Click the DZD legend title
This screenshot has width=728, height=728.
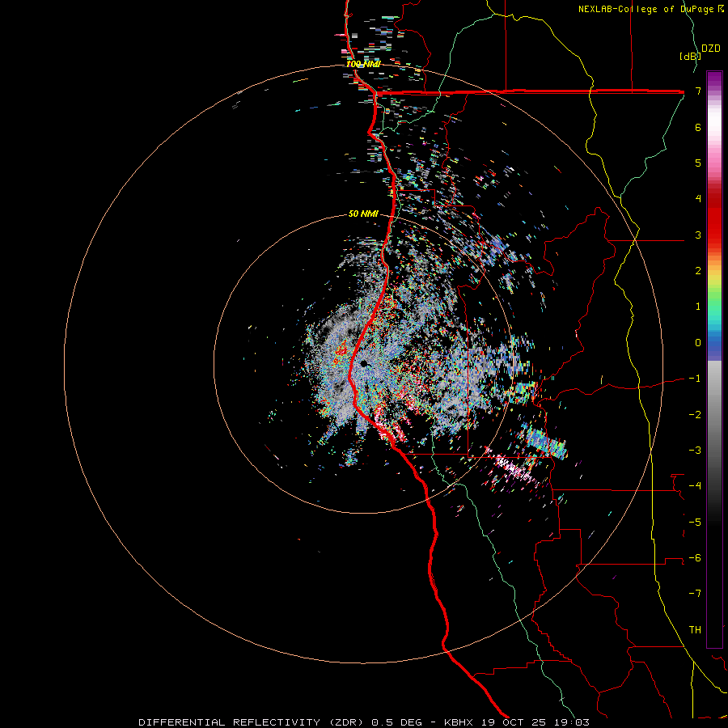pos(711,49)
